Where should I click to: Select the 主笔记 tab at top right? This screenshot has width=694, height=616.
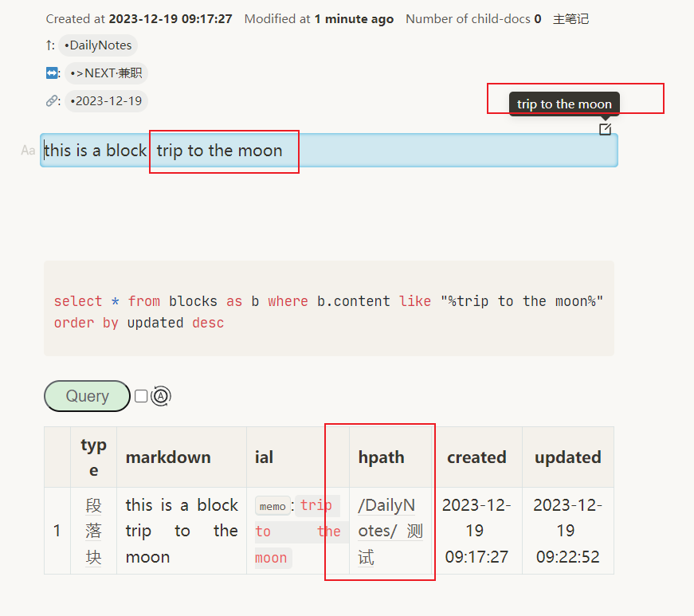pyautogui.click(x=570, y=18)
